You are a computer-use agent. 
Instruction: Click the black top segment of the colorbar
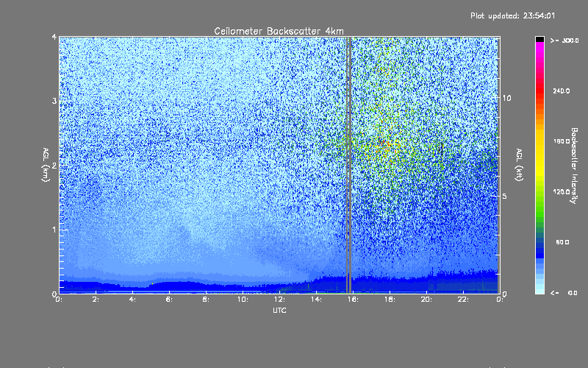(x=539, y=39)
